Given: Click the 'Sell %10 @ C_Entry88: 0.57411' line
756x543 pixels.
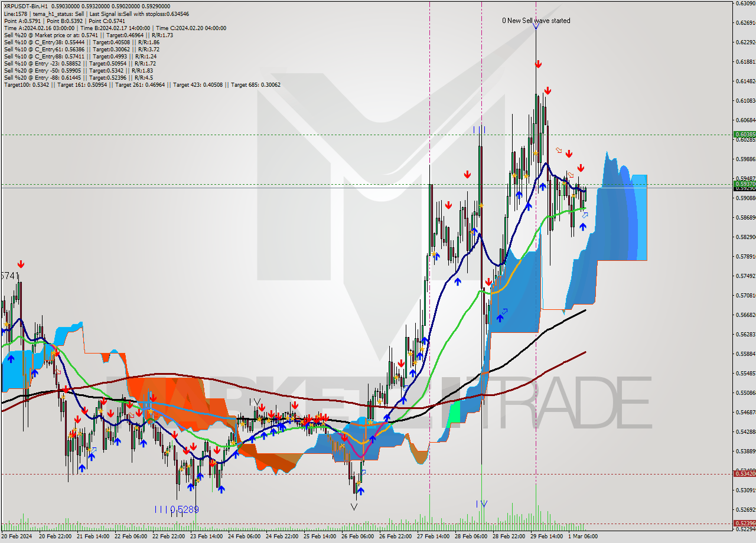Looking at the screenshot, I should (x=80, y=56).
